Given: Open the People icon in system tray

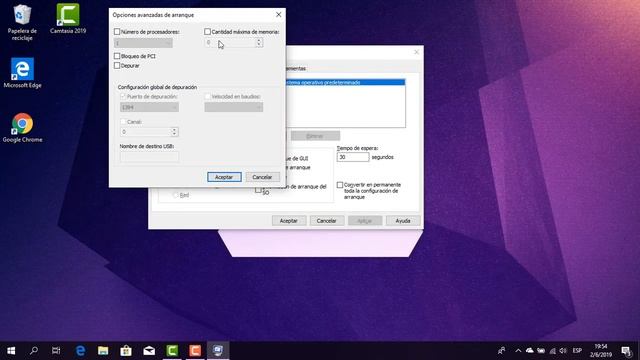Looking at the screenshot, I should pyautogui.click(x=502, y=351).
